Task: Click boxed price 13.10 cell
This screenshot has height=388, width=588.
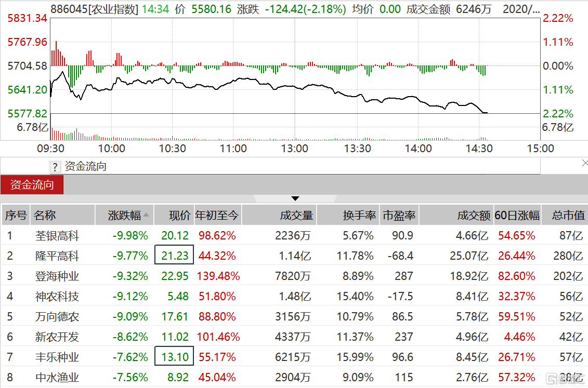Action: (x=174, y=356)
